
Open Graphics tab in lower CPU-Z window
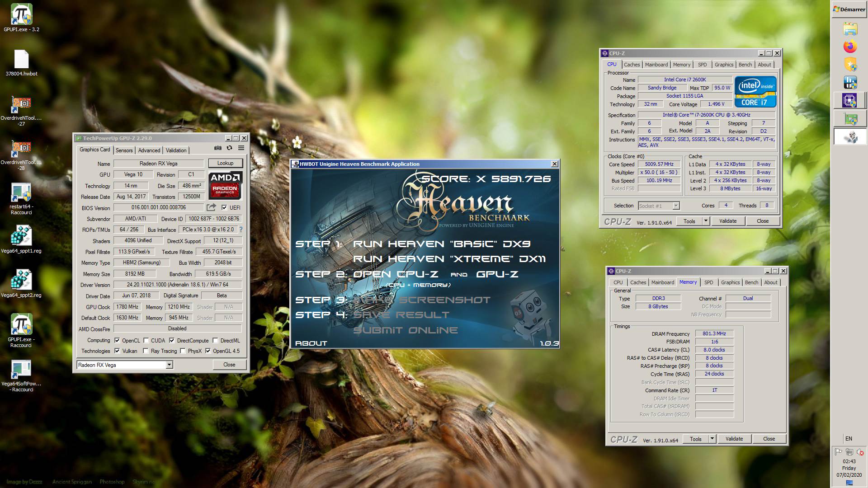point(731,282)
